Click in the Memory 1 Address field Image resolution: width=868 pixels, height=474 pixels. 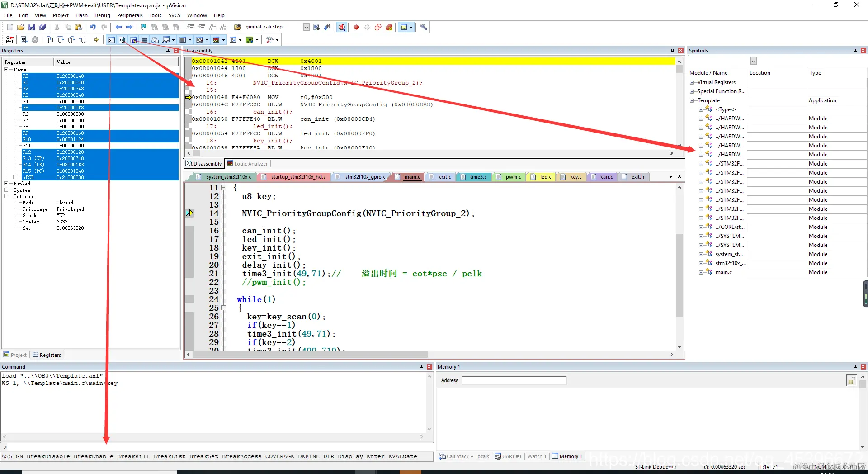(x=514, y=380)
